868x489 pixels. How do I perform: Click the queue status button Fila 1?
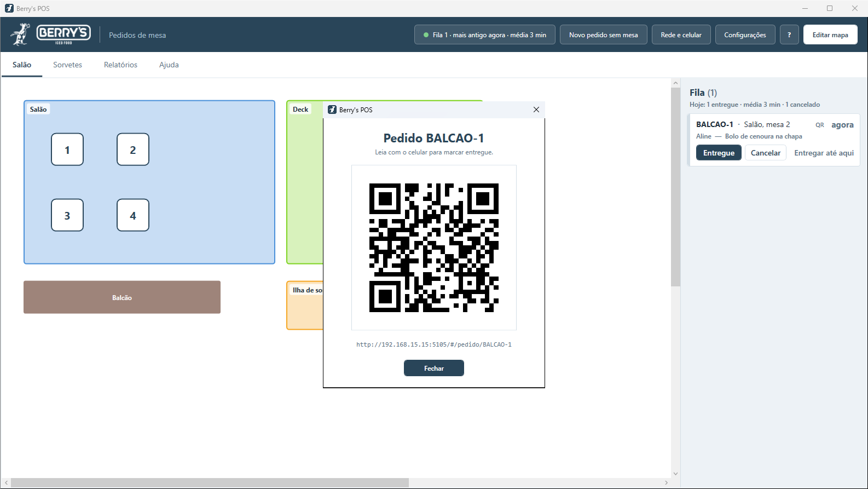[x=485, y=34]
